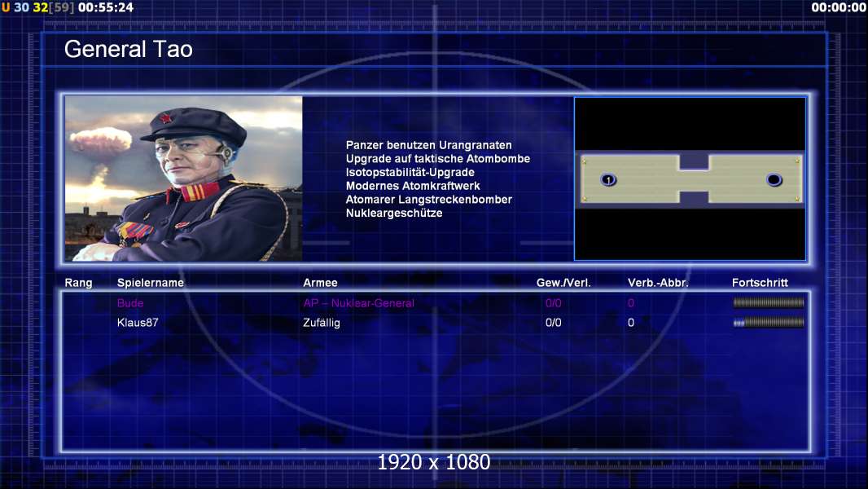This screenshot has height=489, width=868.
Task: Click 'Zufällig' army entry
Action: point(321,322)
